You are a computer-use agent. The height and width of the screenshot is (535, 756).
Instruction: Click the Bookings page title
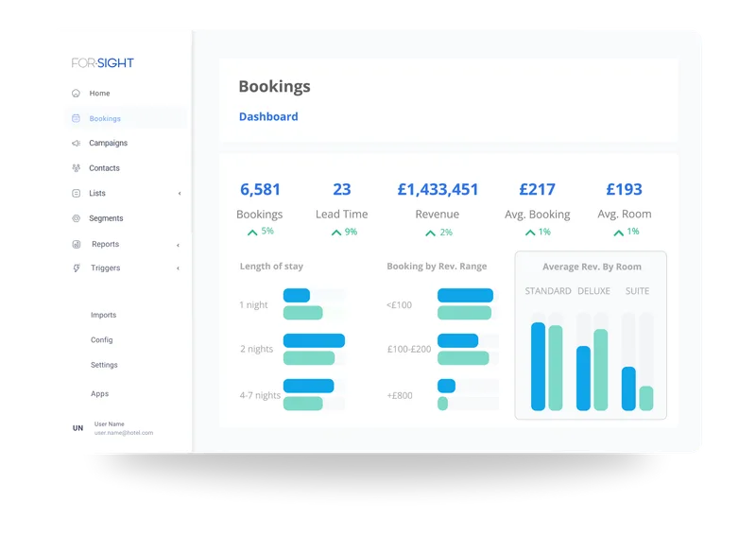[274, 86]
